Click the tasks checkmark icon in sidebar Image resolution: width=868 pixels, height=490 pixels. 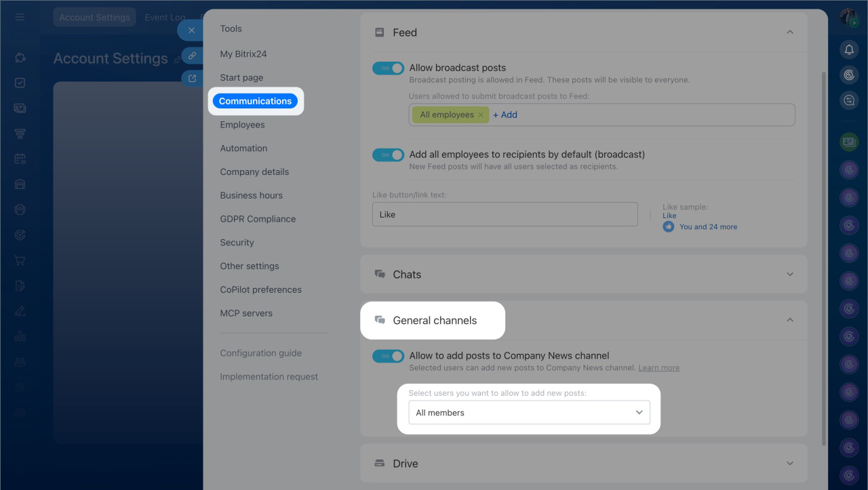20,83
